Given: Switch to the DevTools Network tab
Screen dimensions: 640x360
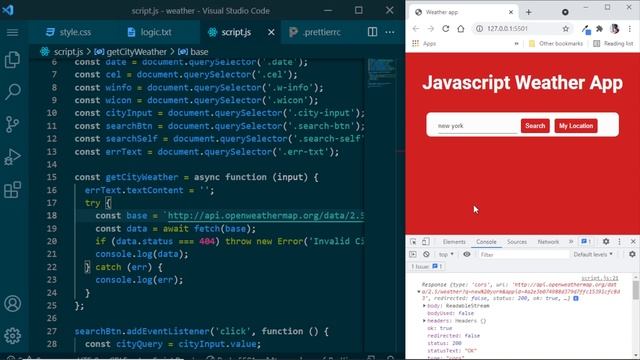Looking at the screenshot, I should click(x=548, y=242).
